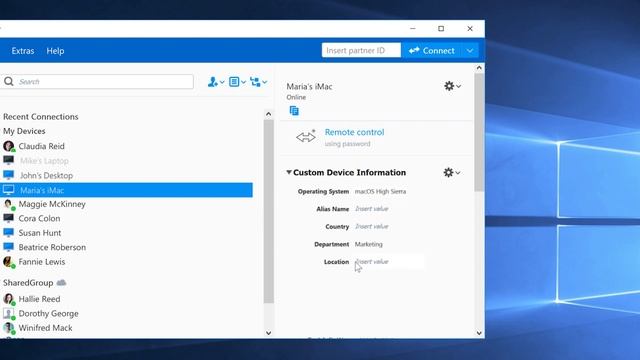Click Operating System value macOS High Sierra
640x360 pixels.
pyautogui.click(x=380, y=191)
